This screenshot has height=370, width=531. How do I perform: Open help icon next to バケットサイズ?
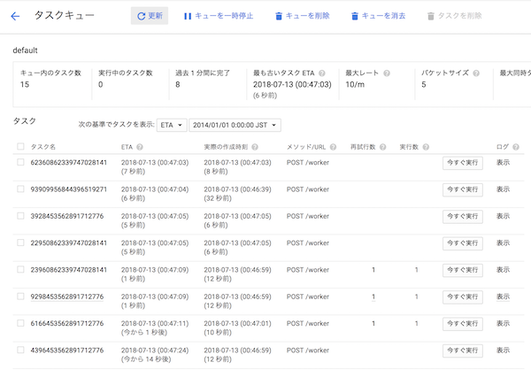(x=476, y=73)
